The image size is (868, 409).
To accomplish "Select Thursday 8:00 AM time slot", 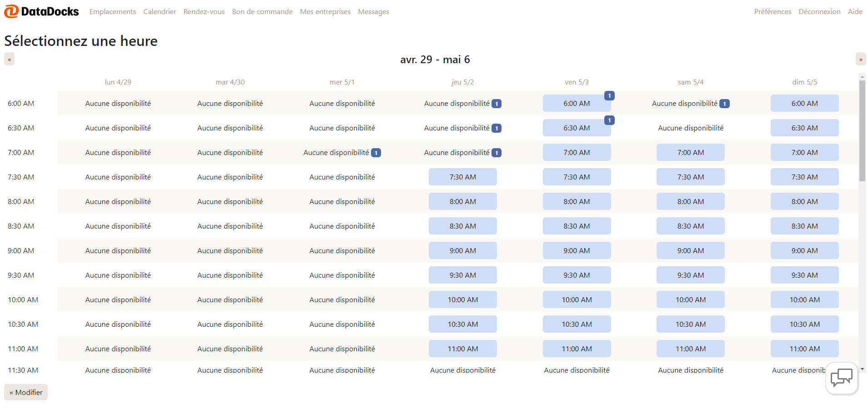I will (462, 201).
